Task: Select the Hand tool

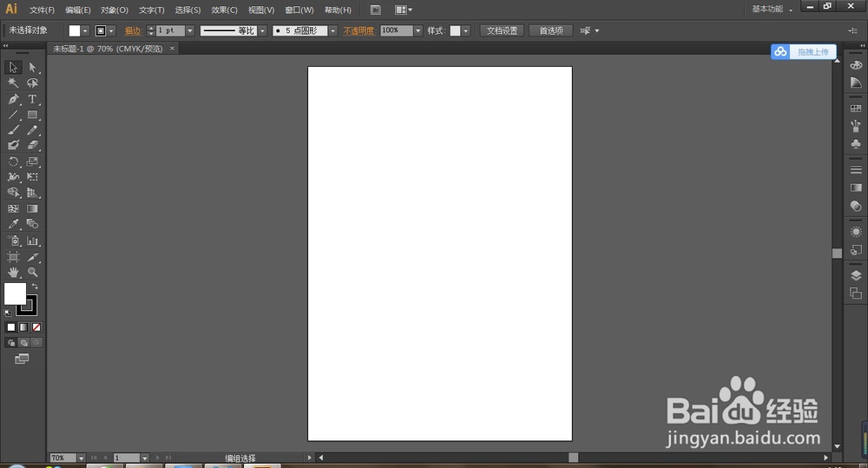Action: [x=13, y=273]
